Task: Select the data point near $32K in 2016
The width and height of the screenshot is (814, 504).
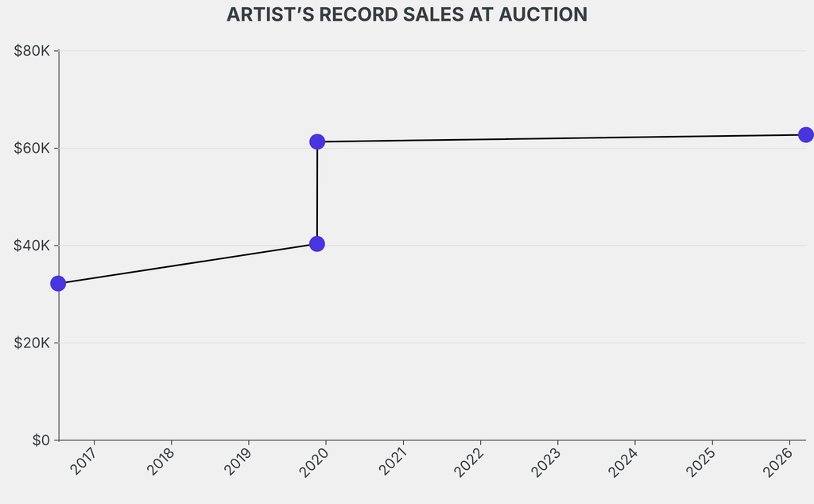Action: pos(58,284)
